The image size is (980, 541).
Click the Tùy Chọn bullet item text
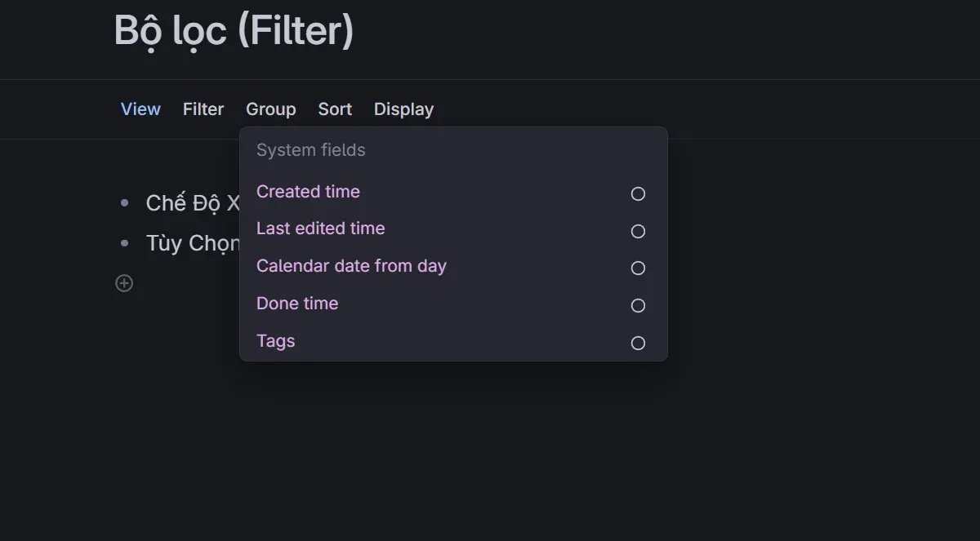[193, 243]
